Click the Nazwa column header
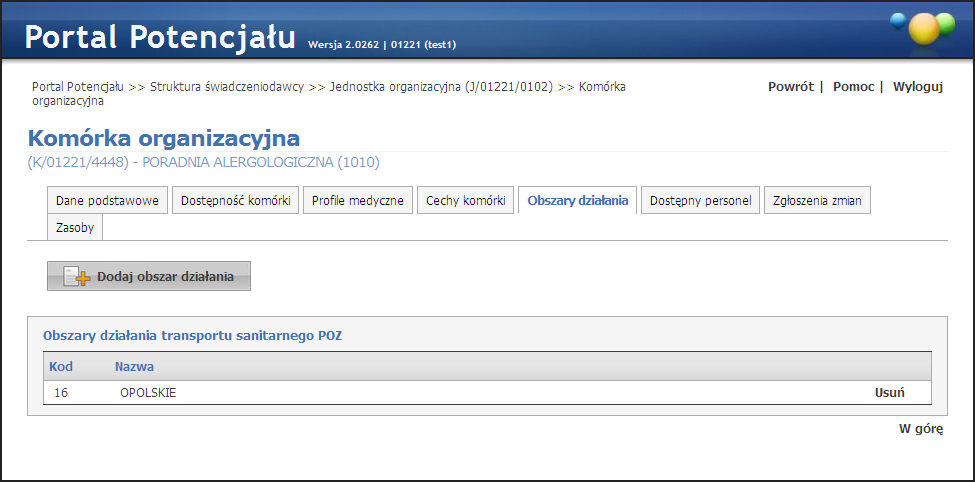 (x=134, y=366)
